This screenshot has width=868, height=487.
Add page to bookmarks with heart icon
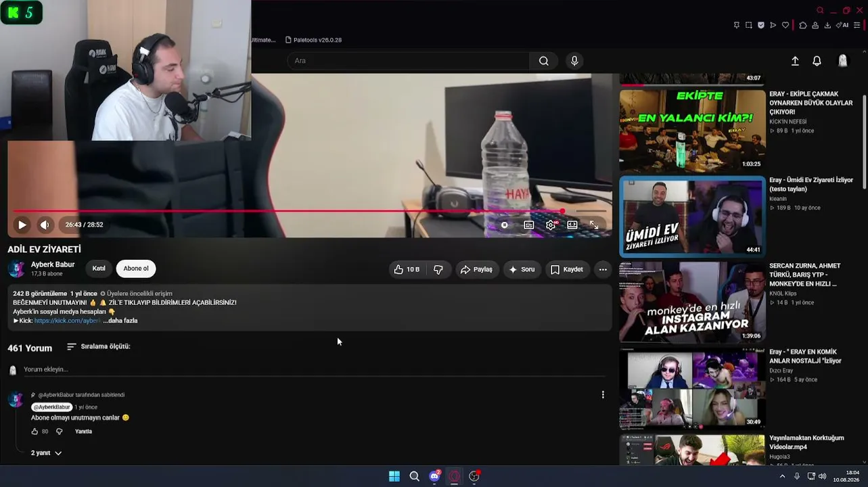click(x=785, y=25)
